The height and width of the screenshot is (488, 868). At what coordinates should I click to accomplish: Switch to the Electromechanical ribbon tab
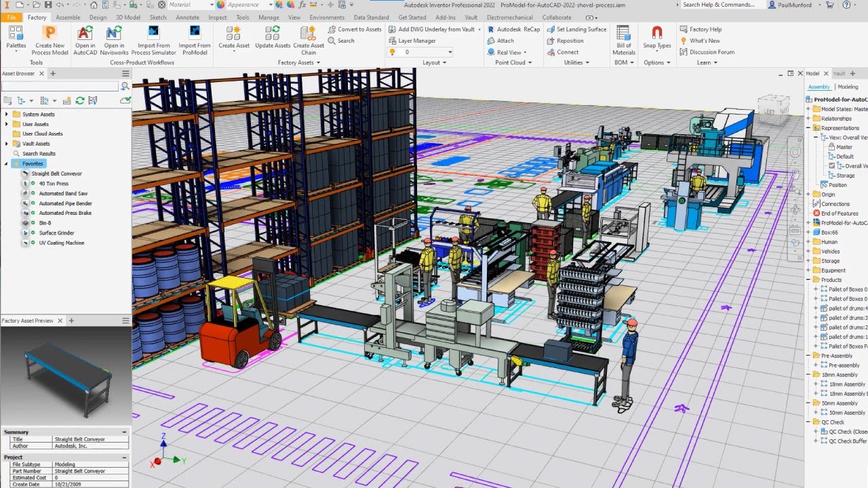pos(510,17)
